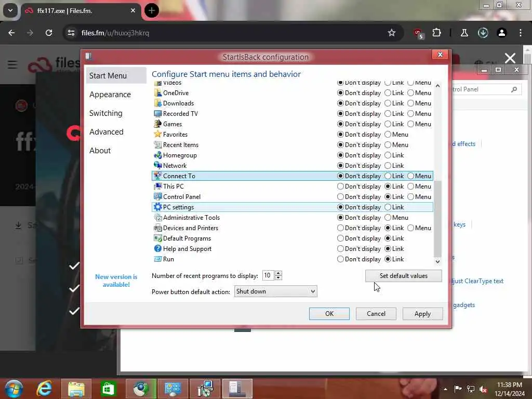The height and width of the screenshot is (399, 532).
Task: Click the OK button
Action: 329,314
